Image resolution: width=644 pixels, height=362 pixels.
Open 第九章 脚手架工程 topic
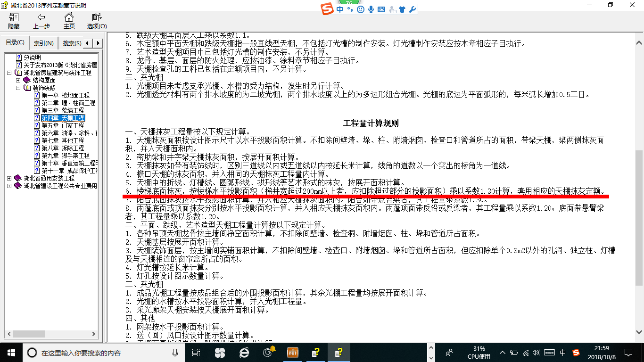click(65, 156)
